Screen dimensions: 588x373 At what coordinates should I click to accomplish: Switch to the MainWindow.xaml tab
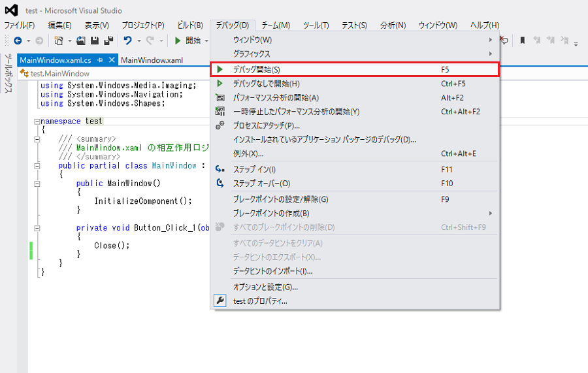[x=152, y=60]
